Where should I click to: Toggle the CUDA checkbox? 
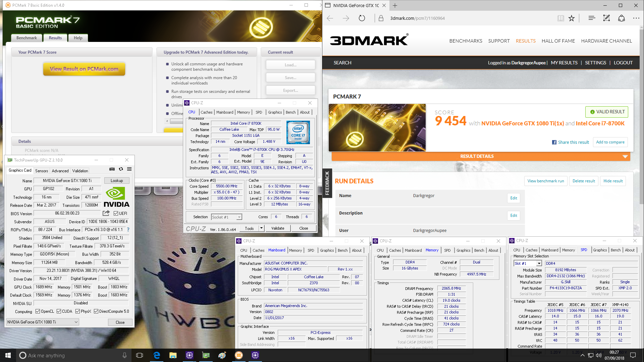[x=59, y=311]
